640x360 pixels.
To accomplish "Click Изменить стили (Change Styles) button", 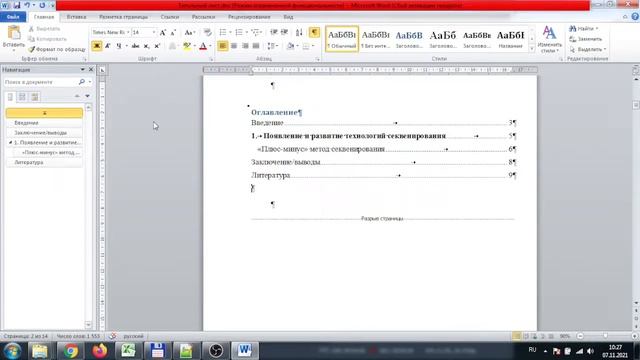I will 549,40.
